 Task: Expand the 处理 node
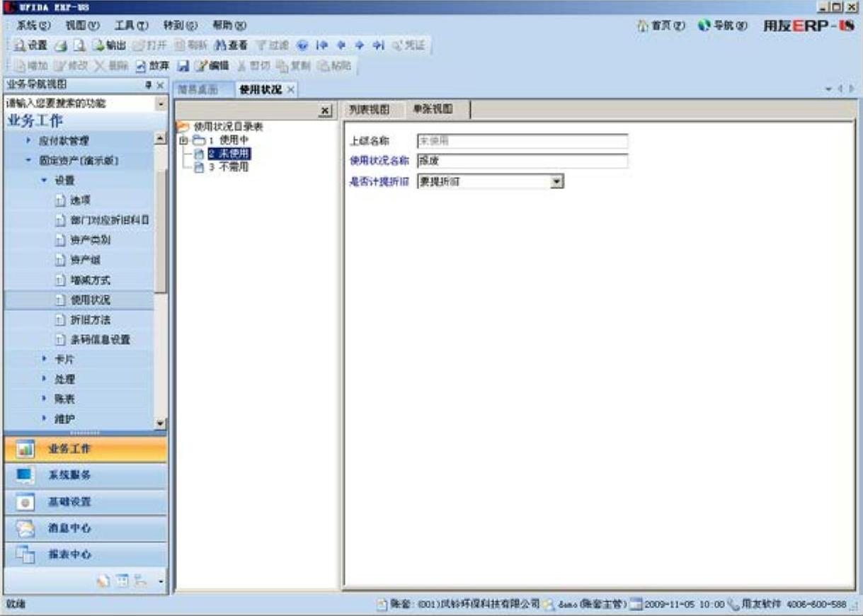(43, 380)
